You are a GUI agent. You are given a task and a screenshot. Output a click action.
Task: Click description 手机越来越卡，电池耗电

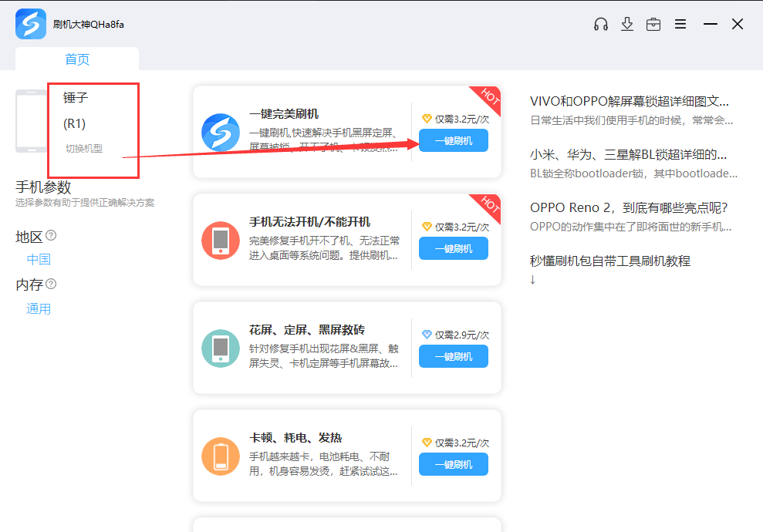pyautogui.click(x=323, y=464)
